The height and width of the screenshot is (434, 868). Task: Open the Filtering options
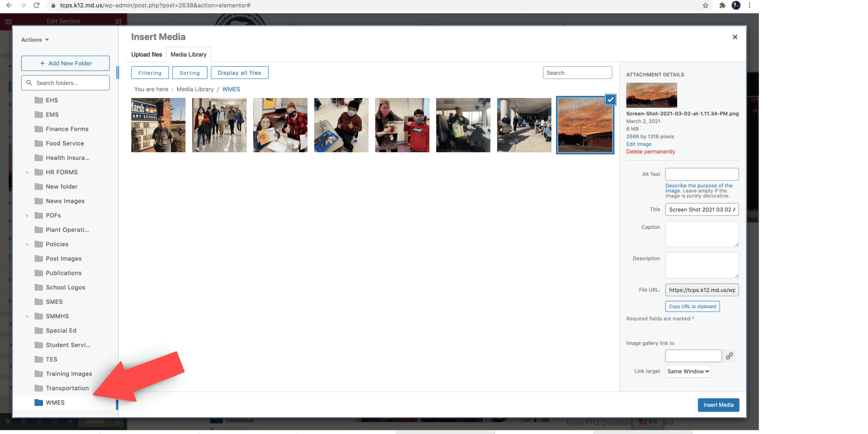[x=150, y=73]
